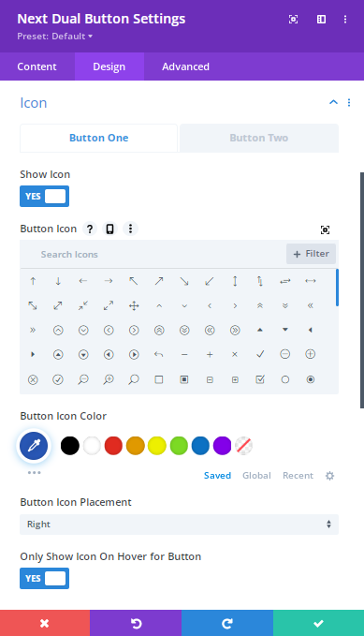The height and width of the screenshot is (636, 364).
Task: Toggle the Show Icon switch
Action: point(45,197)
